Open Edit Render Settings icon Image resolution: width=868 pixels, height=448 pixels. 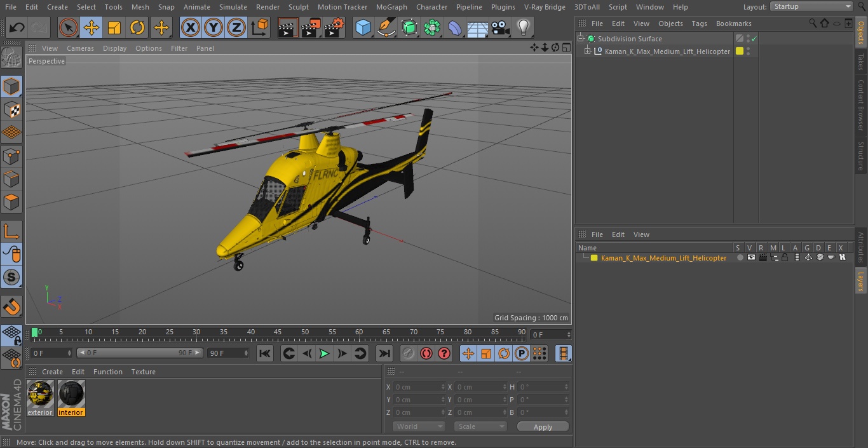(334, 27)
